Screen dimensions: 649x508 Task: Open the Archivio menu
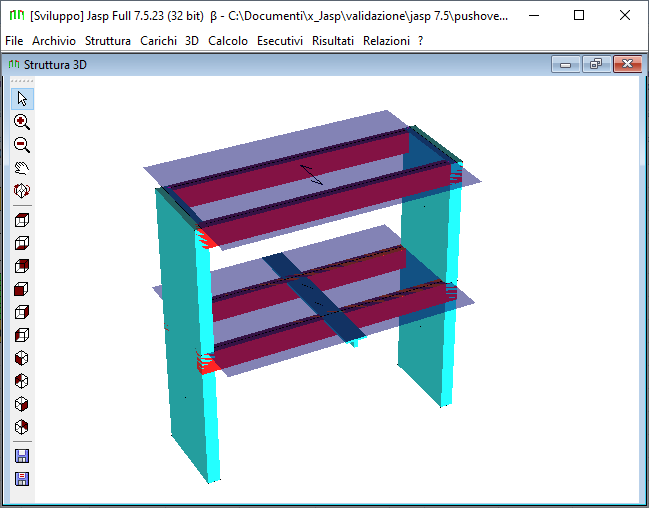(54, 41)
